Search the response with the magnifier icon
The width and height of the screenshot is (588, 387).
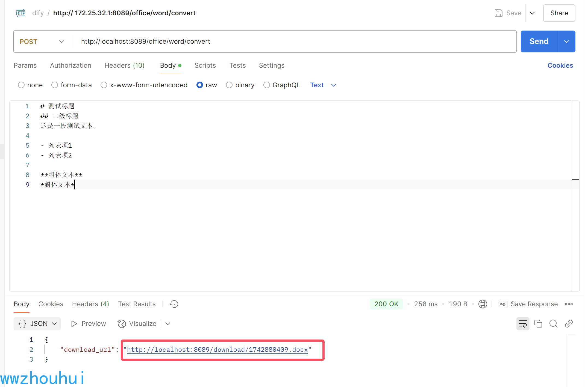point(553,324)
